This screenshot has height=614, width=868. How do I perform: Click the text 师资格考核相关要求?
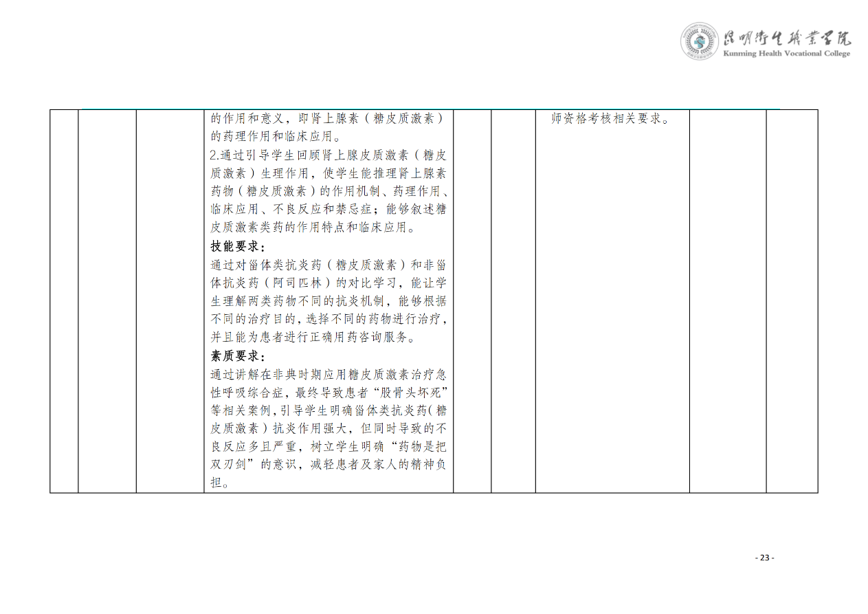[611, 118]
